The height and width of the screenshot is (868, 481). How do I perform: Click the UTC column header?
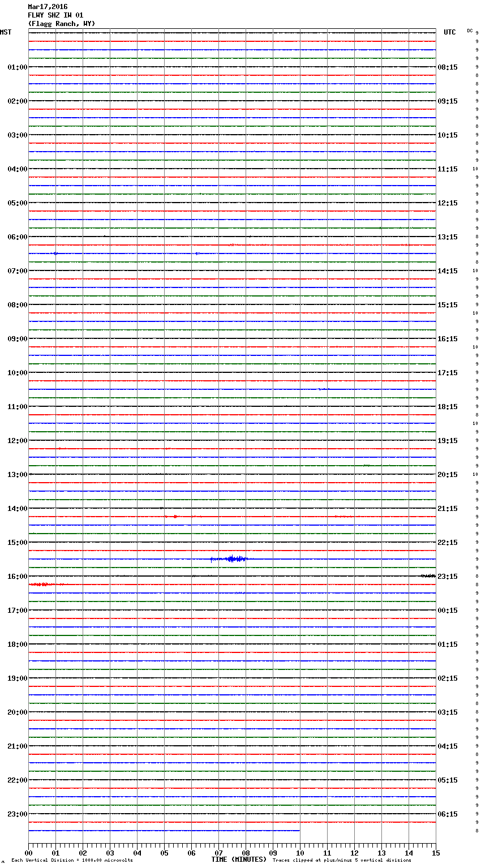(x=449, y=32)
